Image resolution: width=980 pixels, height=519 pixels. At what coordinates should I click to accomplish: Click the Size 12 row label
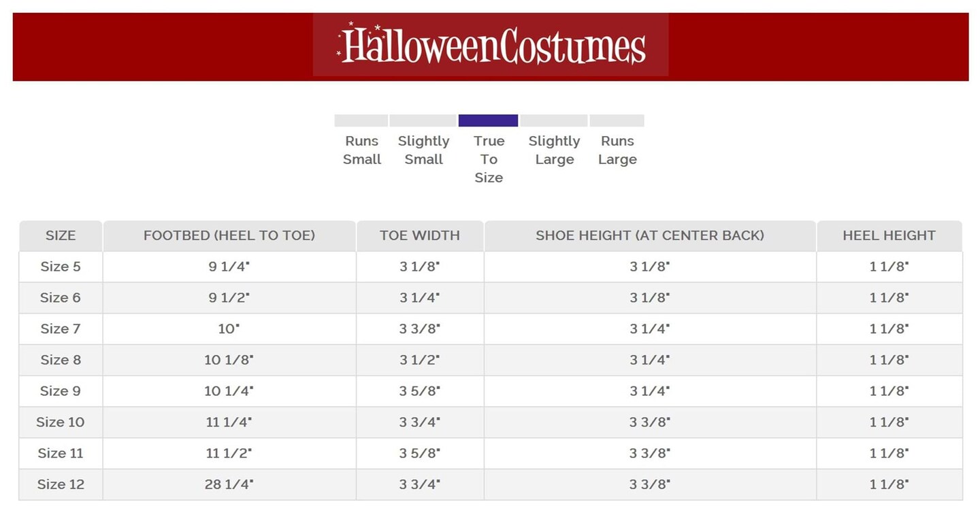61,485
